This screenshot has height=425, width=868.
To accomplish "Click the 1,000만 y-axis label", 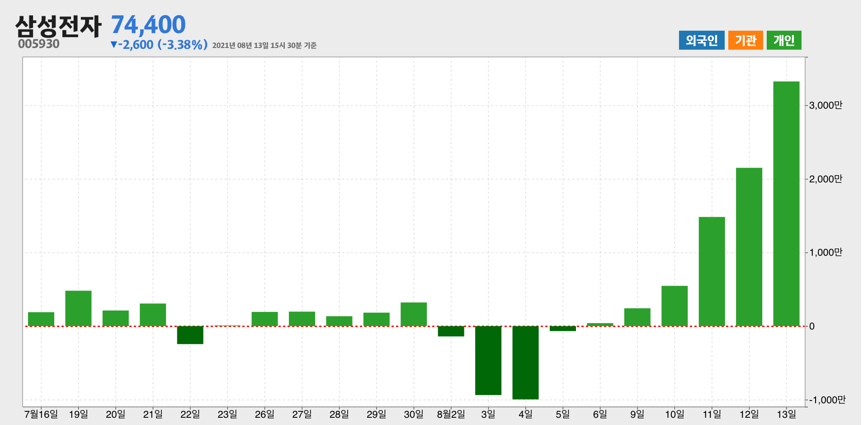I will 826,253.
